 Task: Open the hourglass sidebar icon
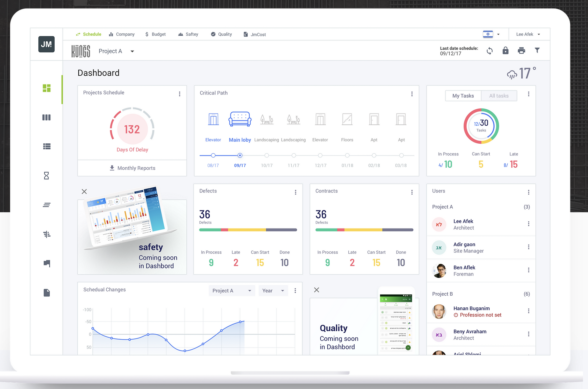pos(46,176)
